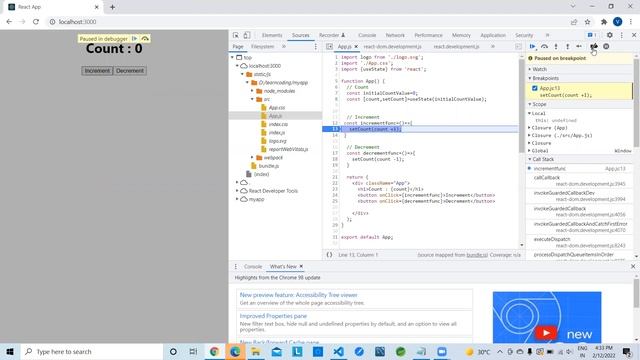Screen dimensions: 640x360
Task: Bookmark this page with star
Action: (x=587, y=22)
